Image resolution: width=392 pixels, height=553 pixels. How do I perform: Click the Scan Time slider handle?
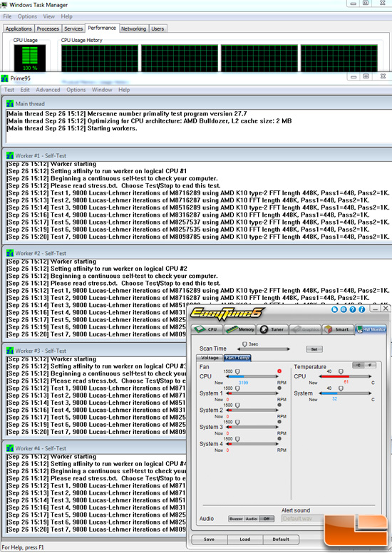point(244,344)
